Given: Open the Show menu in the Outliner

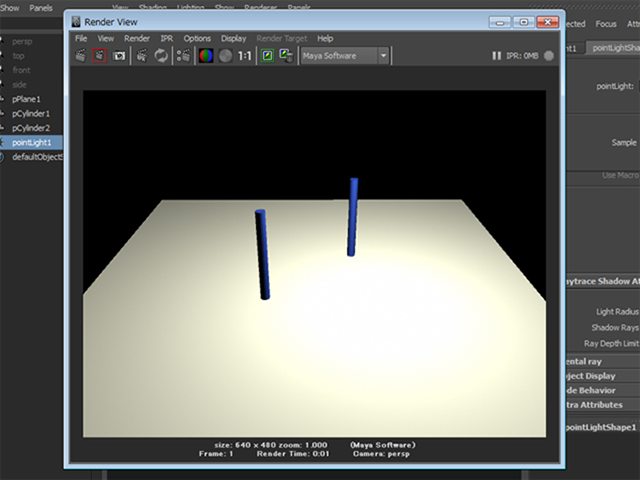Looking at the screenshot, I should (9, 8).
